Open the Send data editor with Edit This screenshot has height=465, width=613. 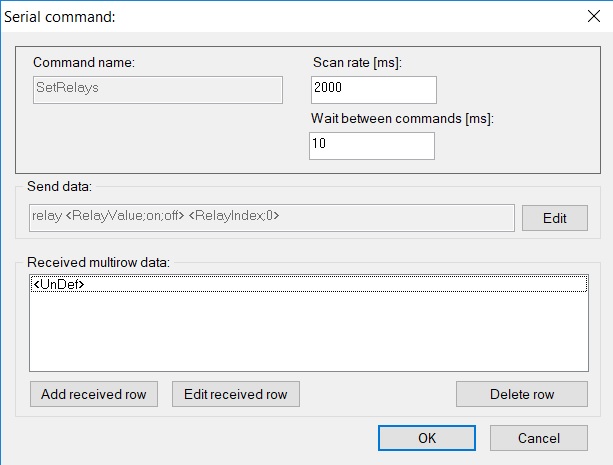tap(555, 218)
